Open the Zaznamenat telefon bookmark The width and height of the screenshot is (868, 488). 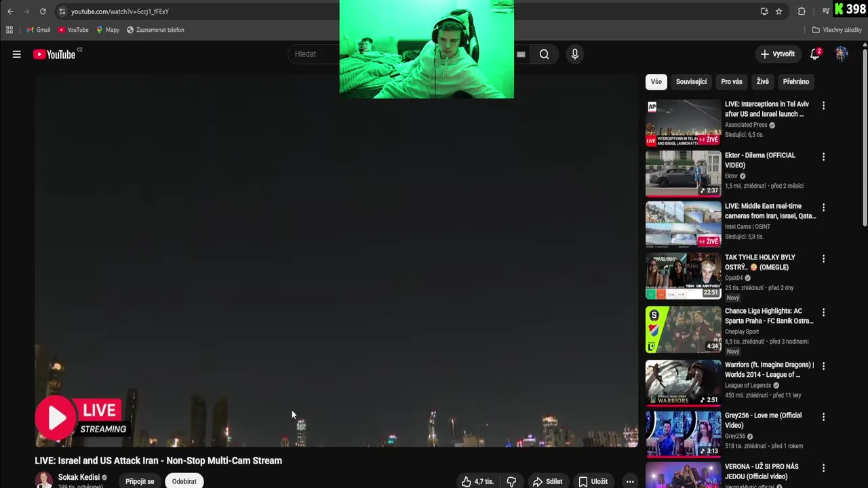tap(155, 30)
